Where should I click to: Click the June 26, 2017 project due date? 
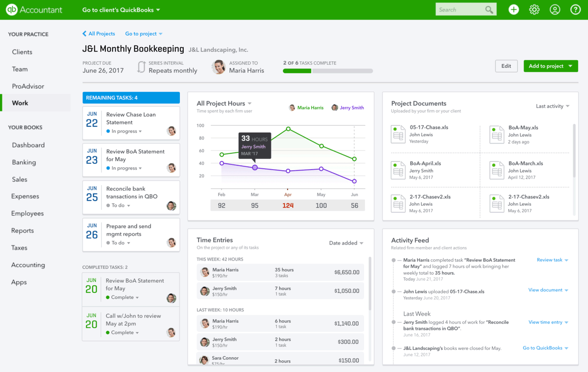[x=103, y=71]
